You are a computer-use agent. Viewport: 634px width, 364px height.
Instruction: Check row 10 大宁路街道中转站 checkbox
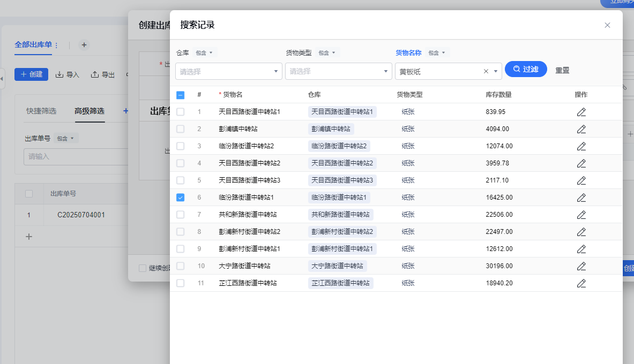(x=180, y=266)
